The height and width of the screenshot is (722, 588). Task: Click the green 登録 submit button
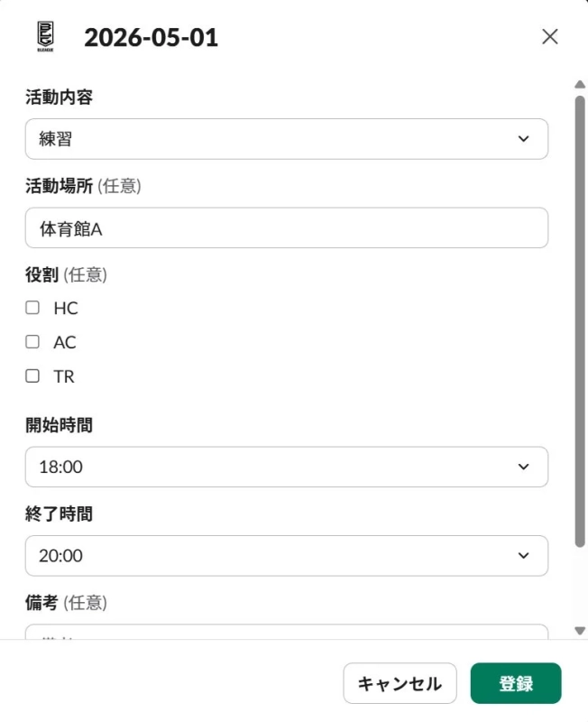point(517,683)
